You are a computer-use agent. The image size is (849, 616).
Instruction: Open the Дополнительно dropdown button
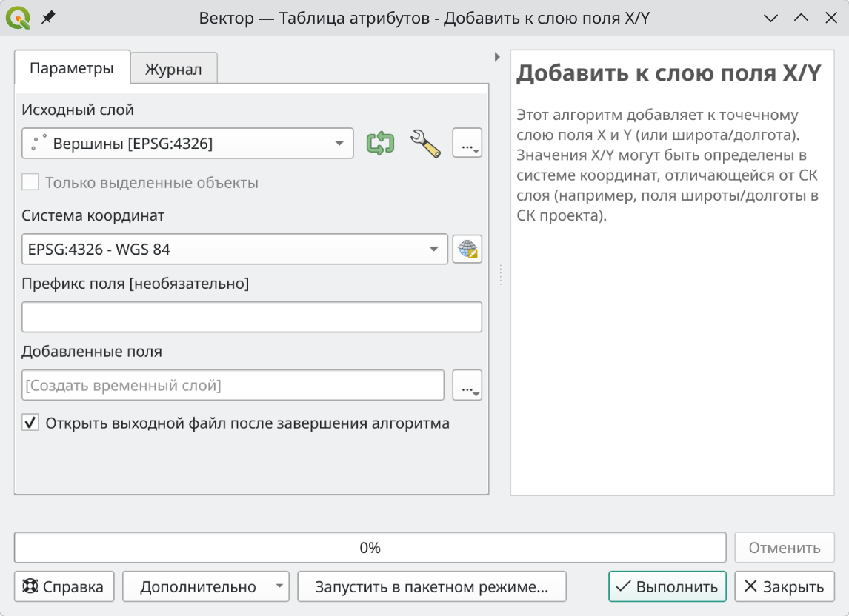point(205,587)
